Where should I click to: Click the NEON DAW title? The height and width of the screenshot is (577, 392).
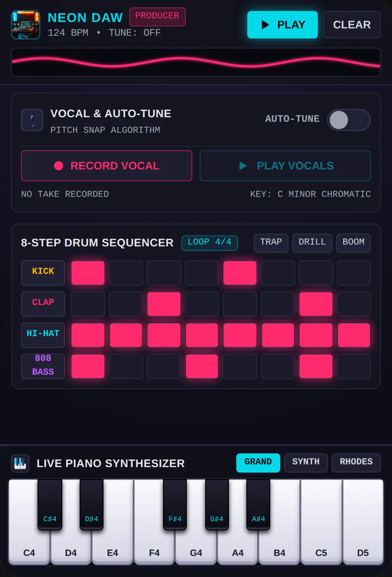click(85, 17)
